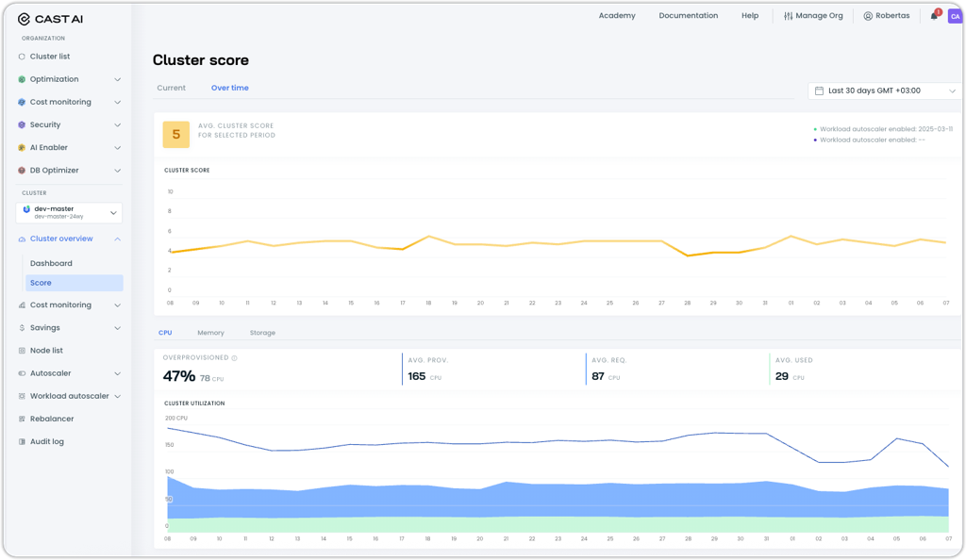
Task: Click the Savings dollar icon
Action: (x=22, y=328)
